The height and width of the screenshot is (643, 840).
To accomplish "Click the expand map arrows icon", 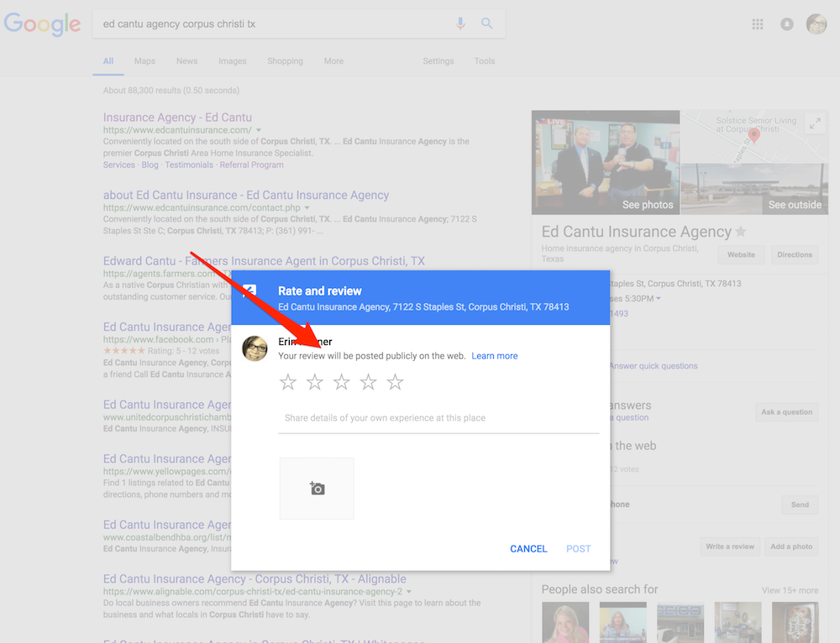I will tap(815, 123).
